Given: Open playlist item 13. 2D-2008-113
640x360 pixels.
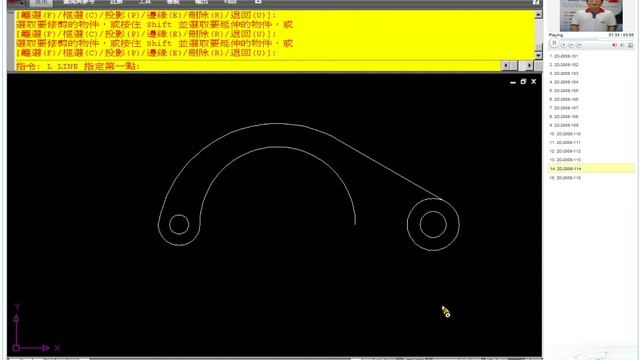Looking at the screenshot, I should (565, 160).
